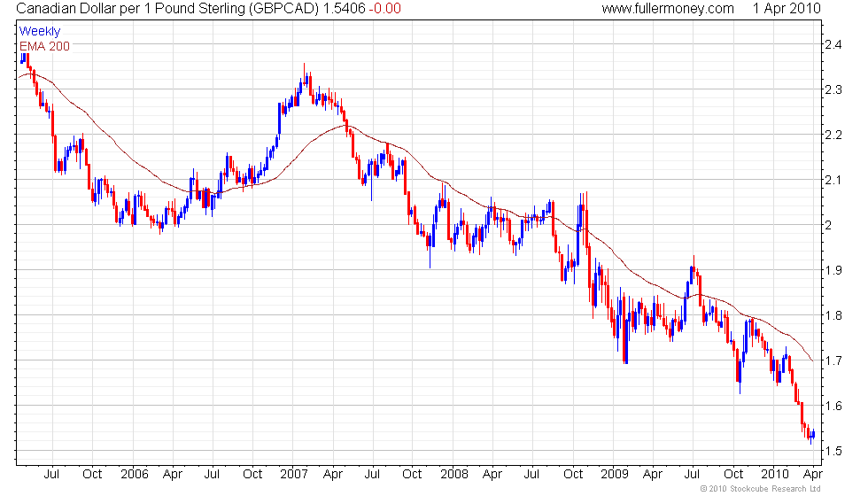The image size is (868, 496).
Task: Click the 1.9 y-axis label
Action: (833, 270)
